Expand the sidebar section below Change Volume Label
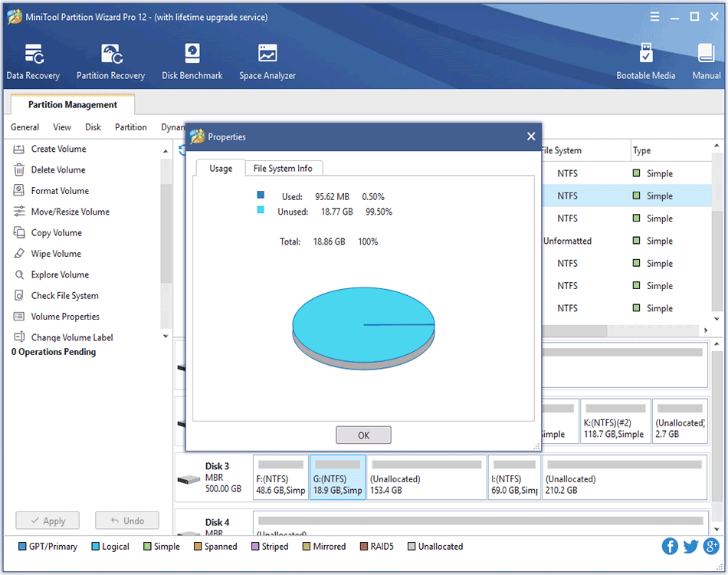 (166, 336)
